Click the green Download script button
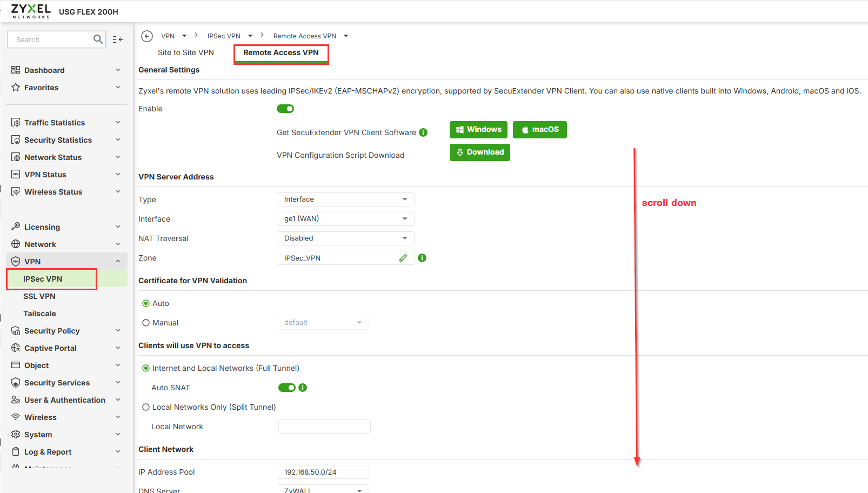Image resolution: width=868 pixels, height=493 pixels. (480, 152)
